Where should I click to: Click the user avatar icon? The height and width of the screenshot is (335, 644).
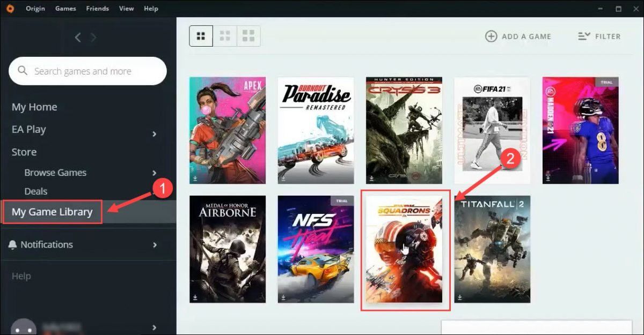[24, 327]
